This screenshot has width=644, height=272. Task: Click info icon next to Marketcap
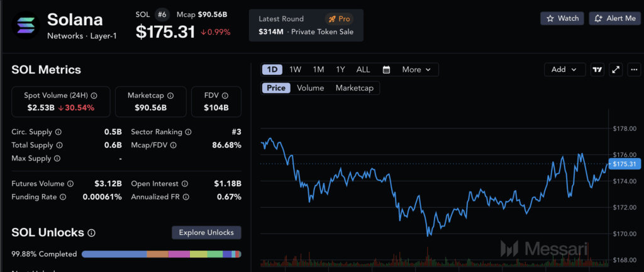click(x=170, y=95)
